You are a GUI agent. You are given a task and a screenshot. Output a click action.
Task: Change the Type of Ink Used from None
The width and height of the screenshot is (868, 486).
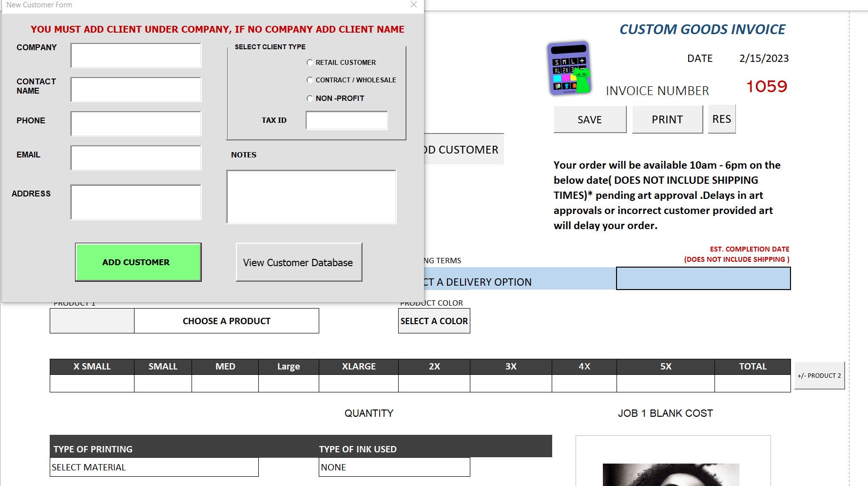pyautogui.click(x=394, y=467)
